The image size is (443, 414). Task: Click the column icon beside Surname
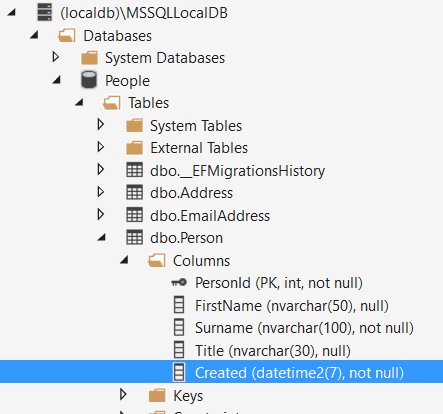point(179,327)
